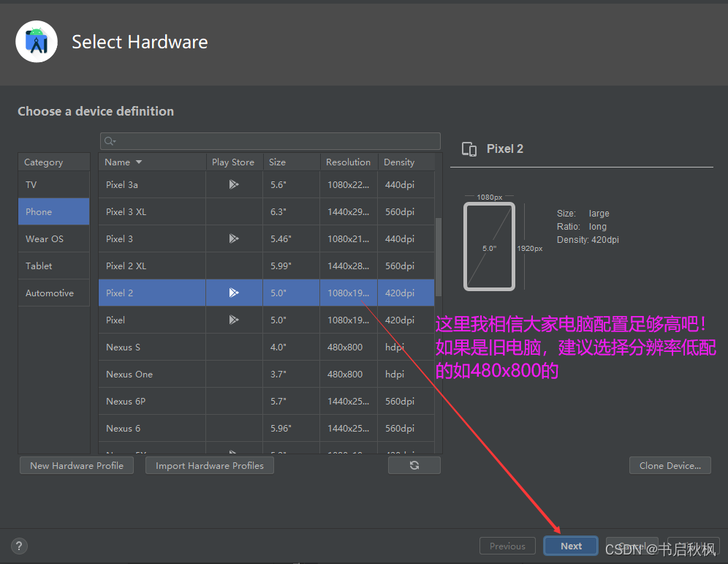Select Pixel 3 device name
Screen dimensions: 728x564
click(x=119, y=238)
